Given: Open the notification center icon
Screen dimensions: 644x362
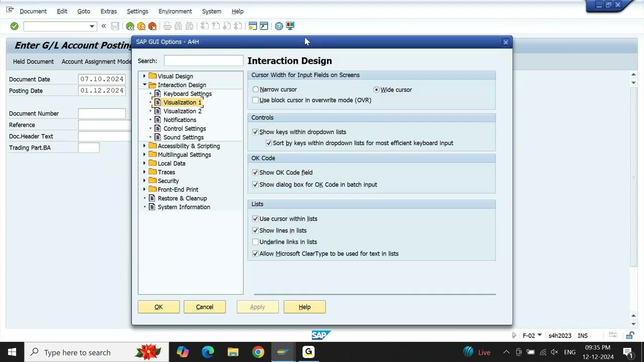Looking at the screenshot, I should pyautogui.click(x=628, y=352).
